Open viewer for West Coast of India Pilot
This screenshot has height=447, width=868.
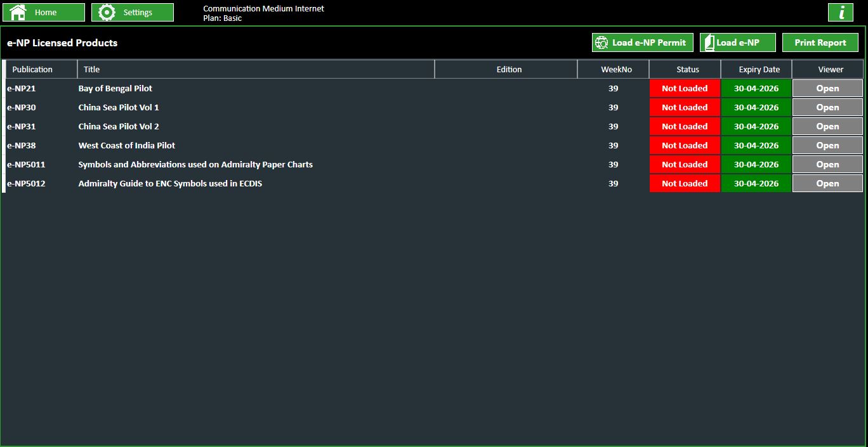click(x=827, y=145)
